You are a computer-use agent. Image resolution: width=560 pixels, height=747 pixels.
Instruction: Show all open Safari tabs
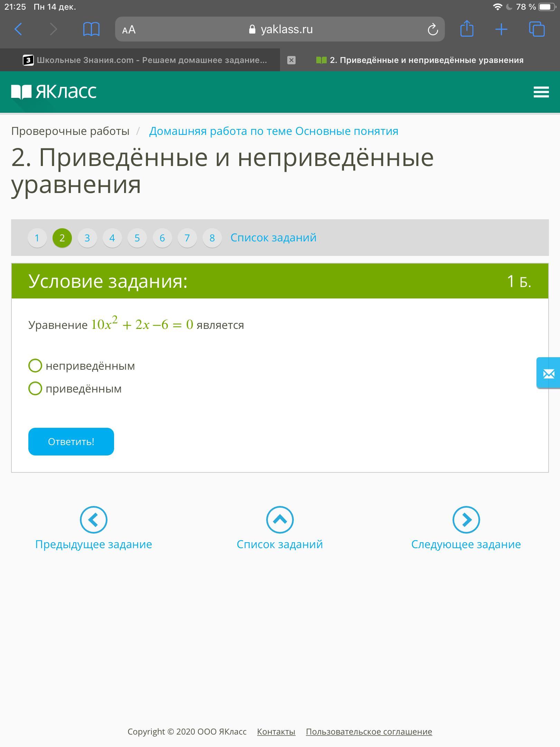coord(537,29)
